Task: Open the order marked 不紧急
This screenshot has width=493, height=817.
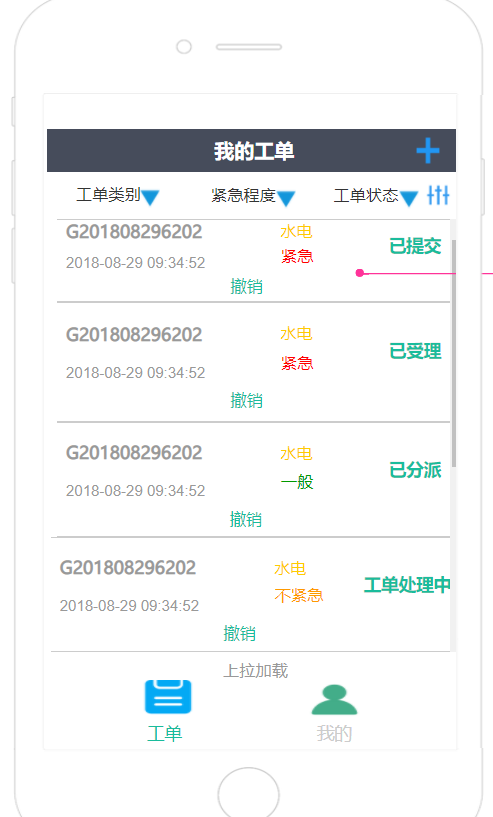Action: 251,595
